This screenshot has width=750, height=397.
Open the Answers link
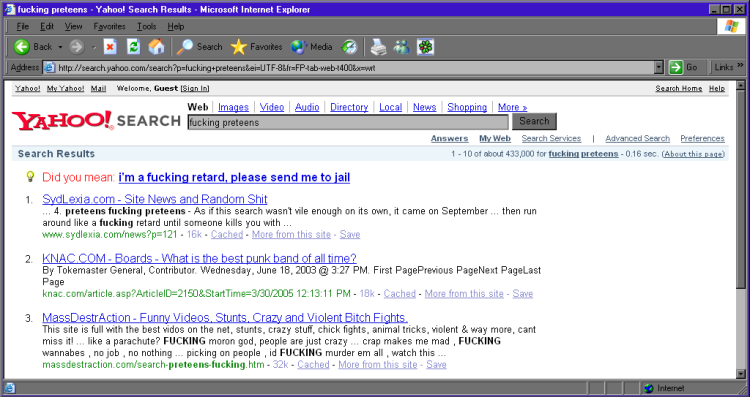pos(450,138)
